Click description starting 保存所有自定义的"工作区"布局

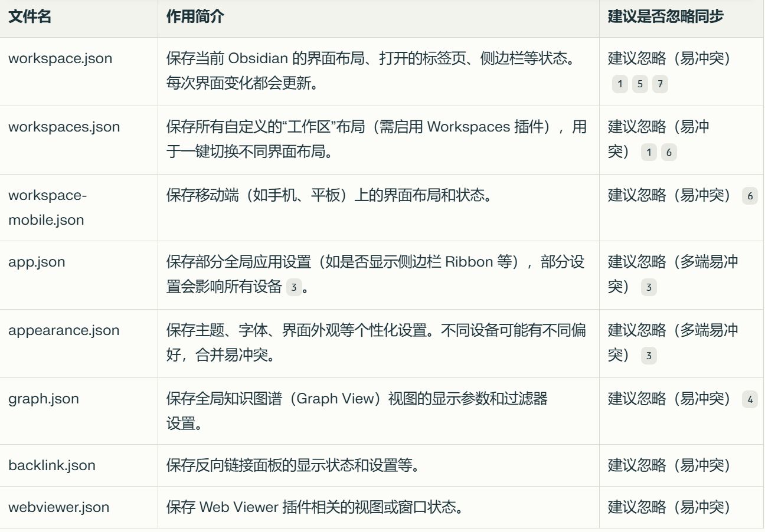[x=377, y=140]
